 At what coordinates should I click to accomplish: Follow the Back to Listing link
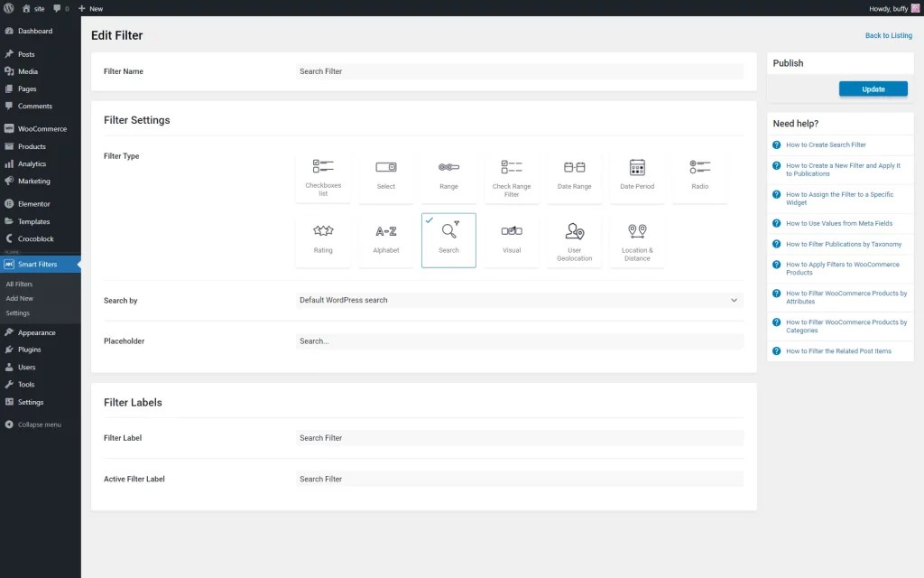[x=889, y=35]
